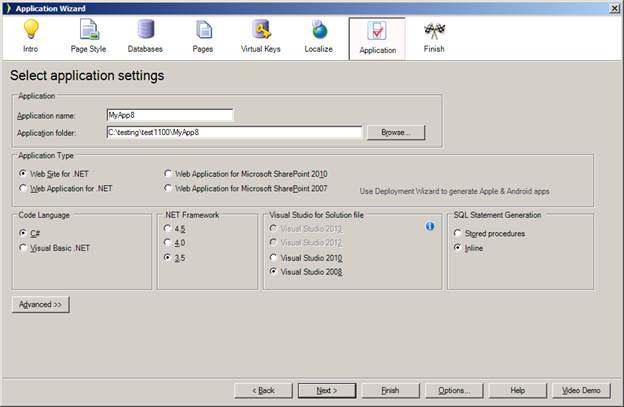The width and height of the screenshot is (624, 407).
Task: Select Web Application for Microsoft SharePoint 2010
Action: tap(167, 173)
